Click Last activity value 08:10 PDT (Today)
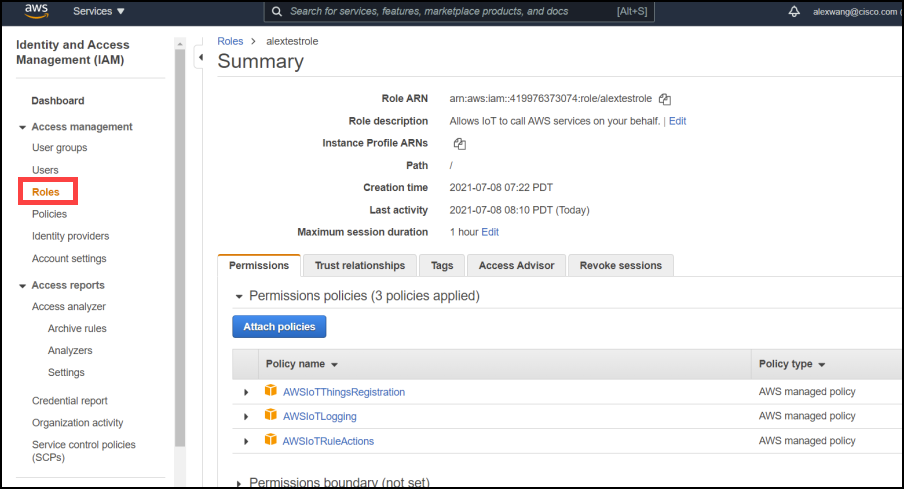Screen dimensions: 904x489 519,210
